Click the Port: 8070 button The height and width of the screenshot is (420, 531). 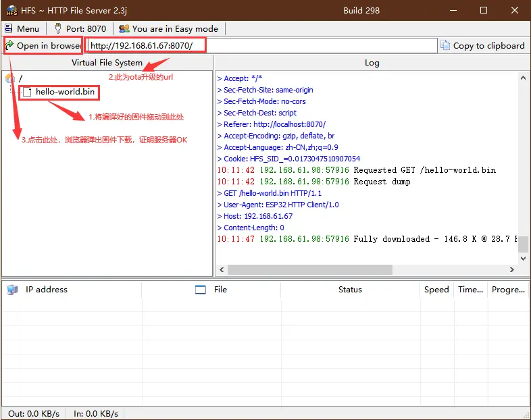(80, 28)
